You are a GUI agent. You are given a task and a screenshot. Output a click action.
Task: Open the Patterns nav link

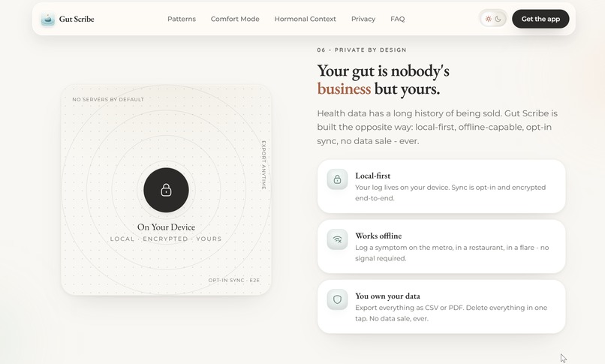point(182,19)
